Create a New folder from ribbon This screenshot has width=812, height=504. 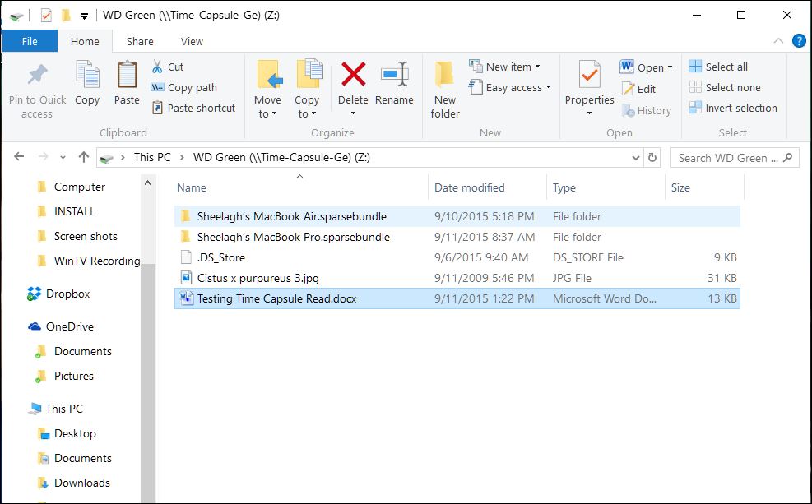click(x=445, y=90)
